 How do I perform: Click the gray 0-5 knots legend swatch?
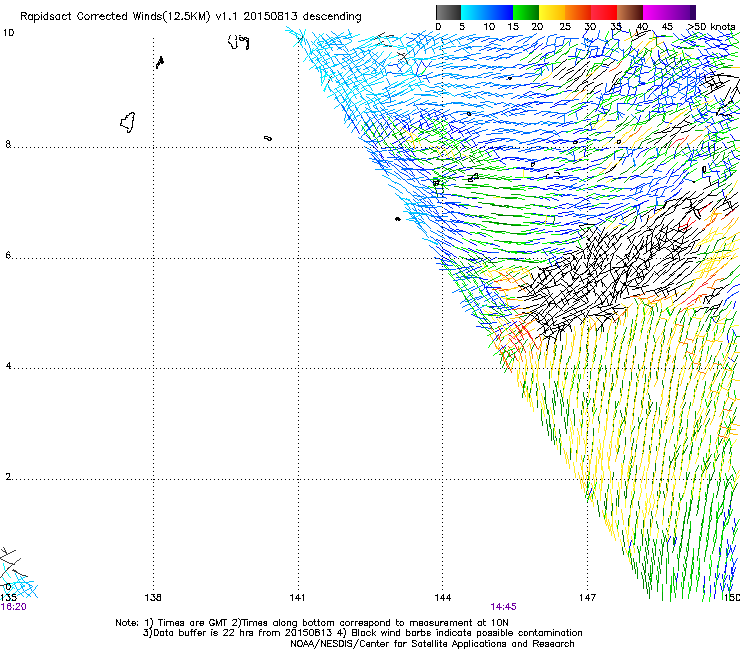point(448,12)
